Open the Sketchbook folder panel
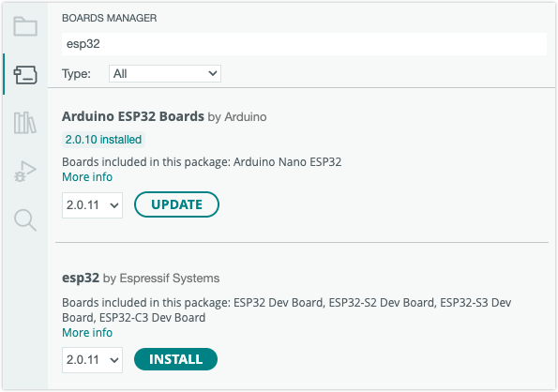The height and width of the screenshot is (392, 558). (25, 26)
